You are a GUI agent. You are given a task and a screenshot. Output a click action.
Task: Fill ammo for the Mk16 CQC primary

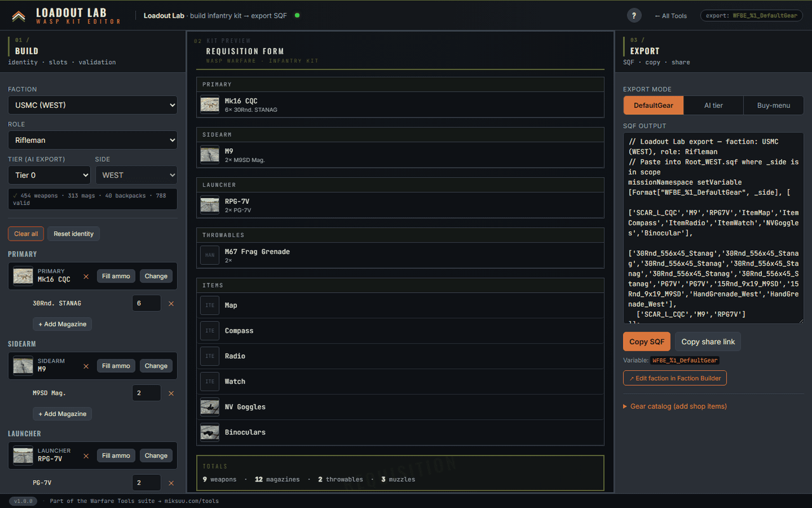coord(116,276)
